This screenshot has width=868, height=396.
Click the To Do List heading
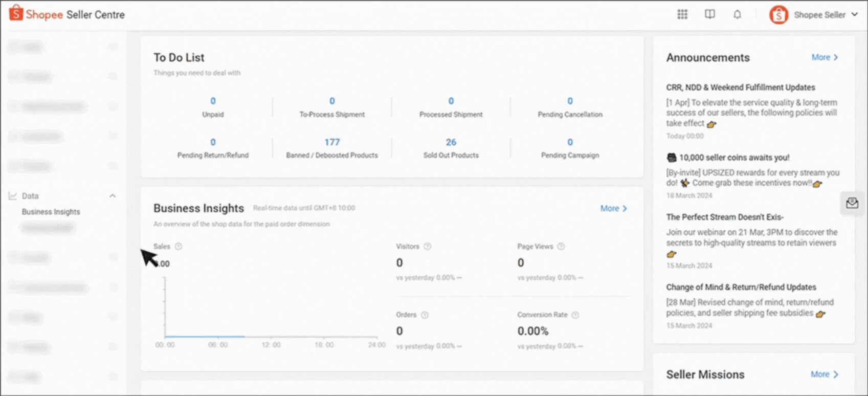179,58
